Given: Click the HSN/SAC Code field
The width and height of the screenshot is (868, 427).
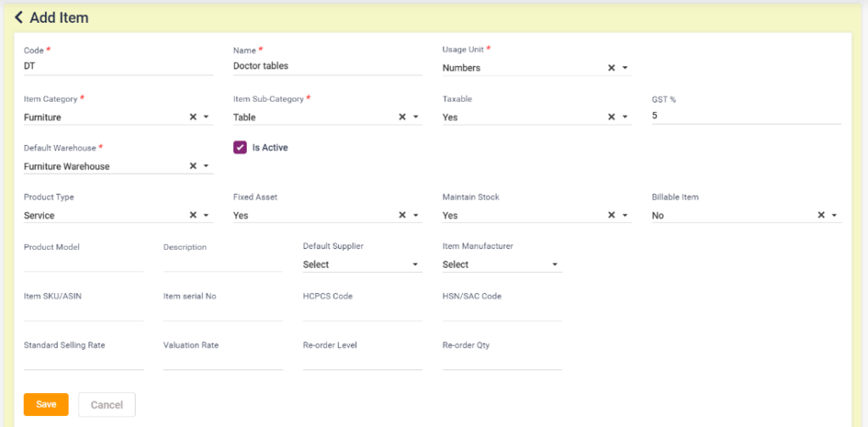Looking at the screenshot, I should coord(502,313).
